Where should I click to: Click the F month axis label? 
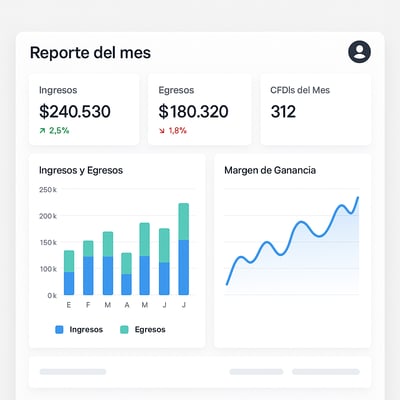(88, 305)
